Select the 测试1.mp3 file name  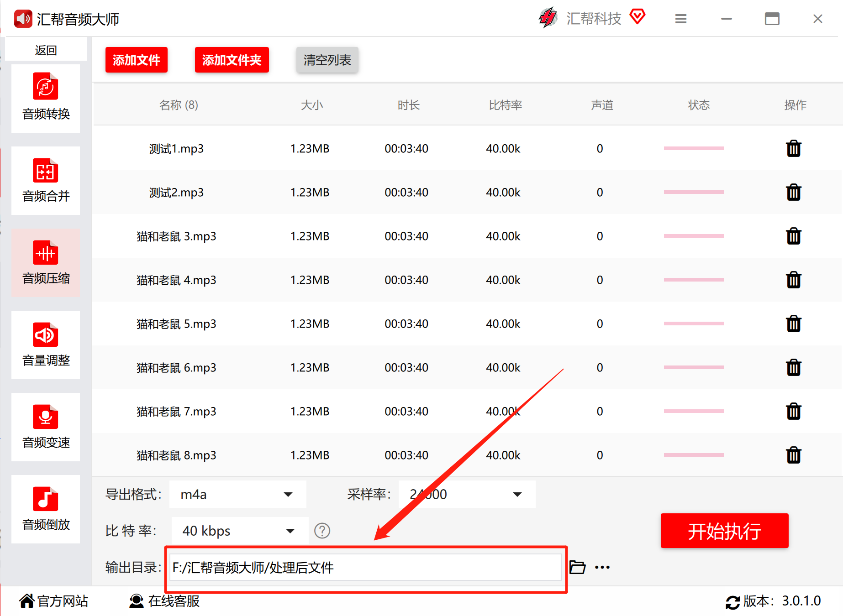pyautogui.click(x=176, y=148)
